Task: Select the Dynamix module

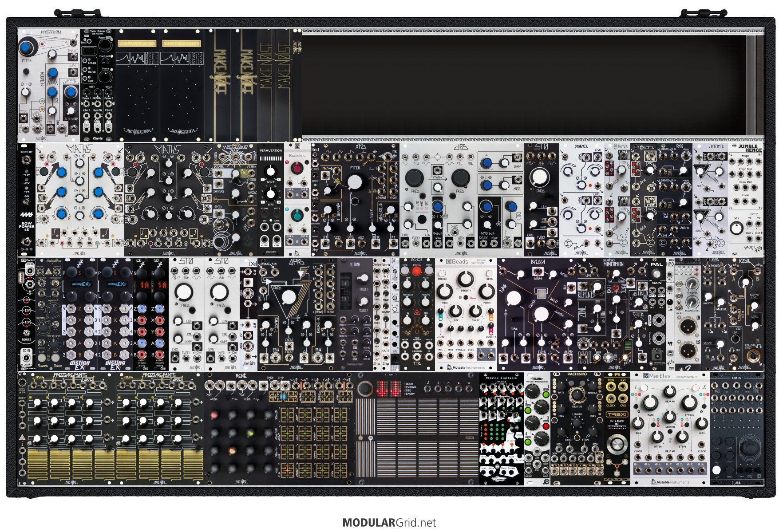Action: (x=581, y=199)
